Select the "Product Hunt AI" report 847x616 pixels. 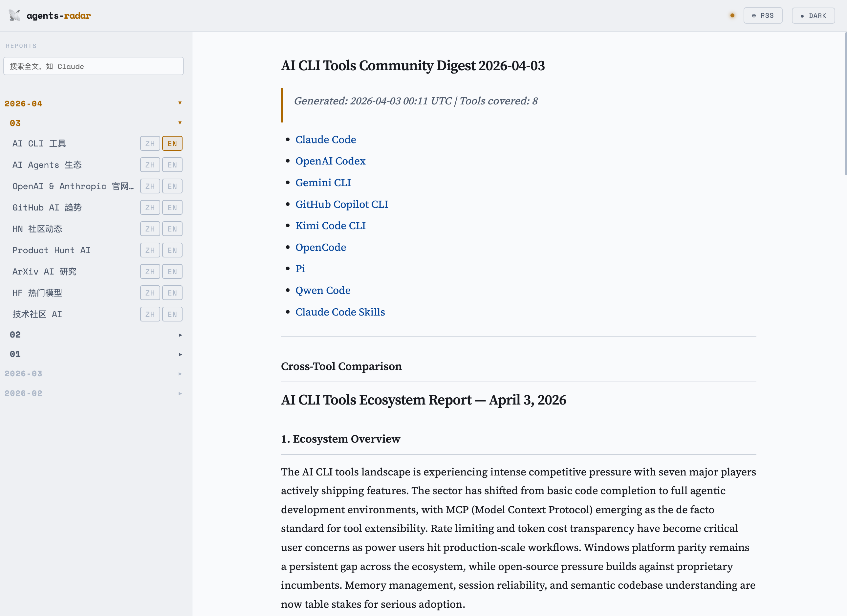tap(52, 250)
